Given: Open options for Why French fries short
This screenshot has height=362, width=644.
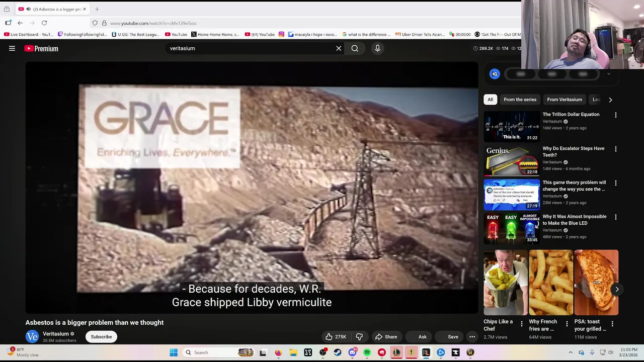Looking at the screenshot, I should click(567, 324).
